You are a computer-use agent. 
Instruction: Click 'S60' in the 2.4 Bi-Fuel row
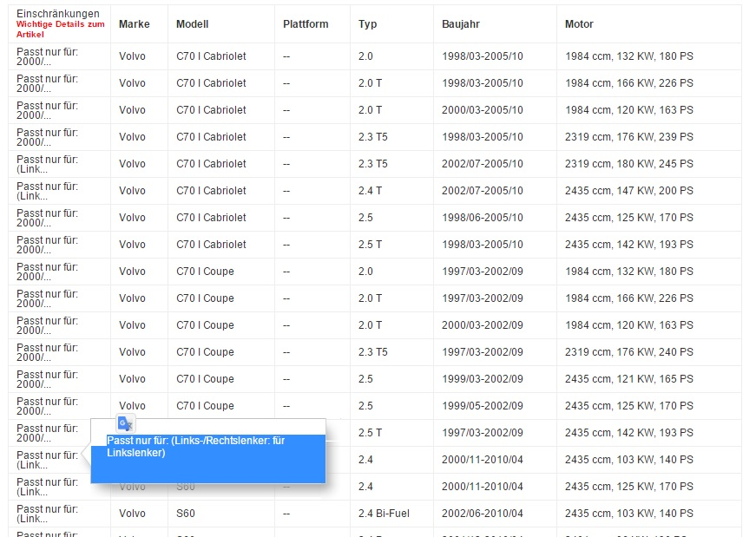click(x=186, y=514)
